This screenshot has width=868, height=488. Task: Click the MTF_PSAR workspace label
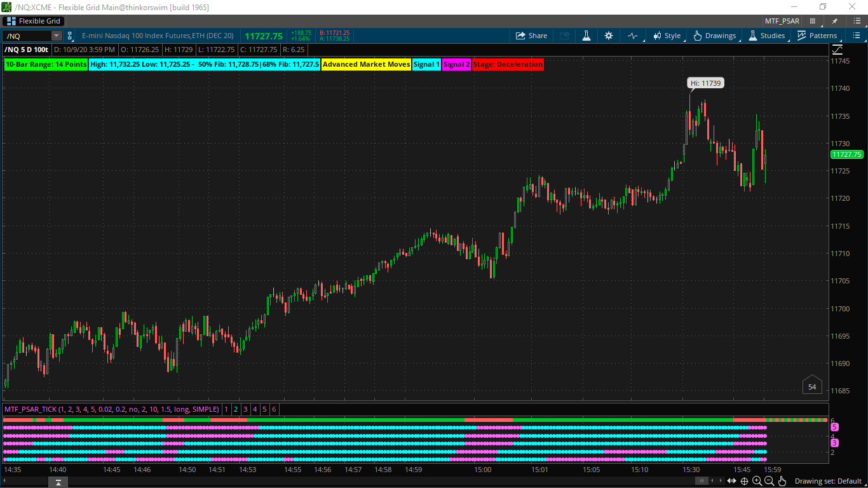click(x=782, y=21)
